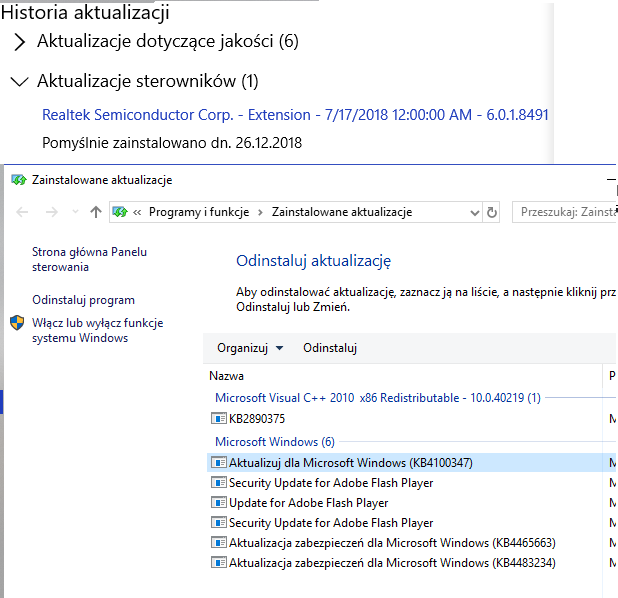618x598 pixels.
Task: Open Realtek Semiconductor Corp. Extension update link
Action: click(x=295, y=115)
